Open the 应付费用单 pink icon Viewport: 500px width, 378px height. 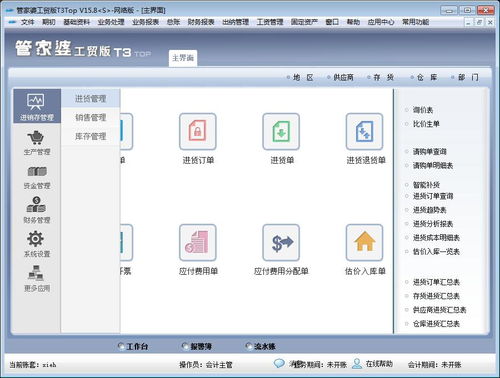pyautogui.click(x=198, y=242)
